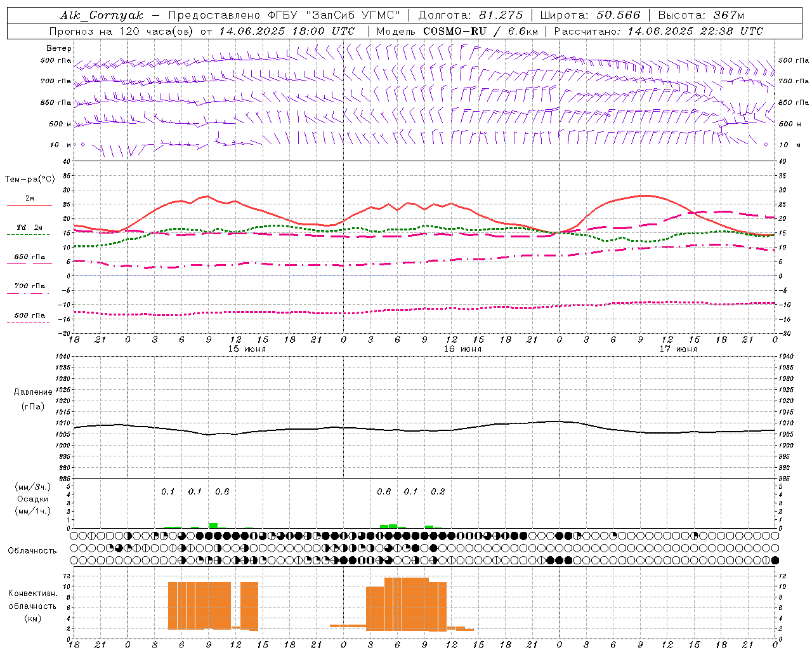Screen dimensions: 812x650
Task: Click the calm-wind diamond beside right 10 м label
Action: (766, 144)
